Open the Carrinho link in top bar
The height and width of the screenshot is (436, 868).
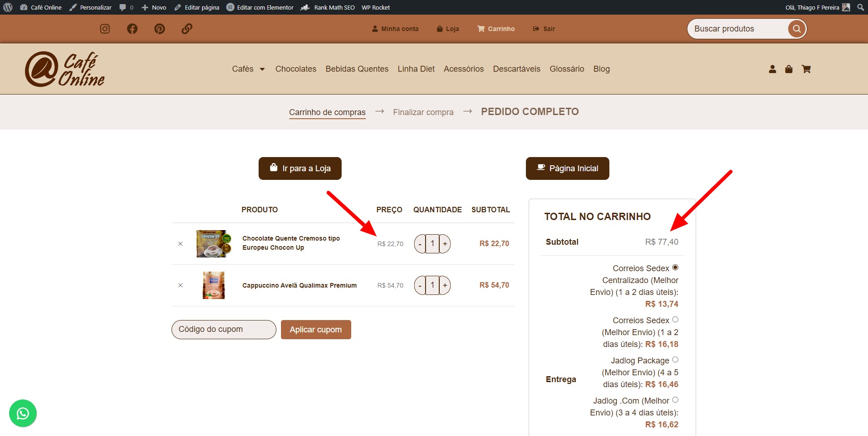click(x=496, y=29)
